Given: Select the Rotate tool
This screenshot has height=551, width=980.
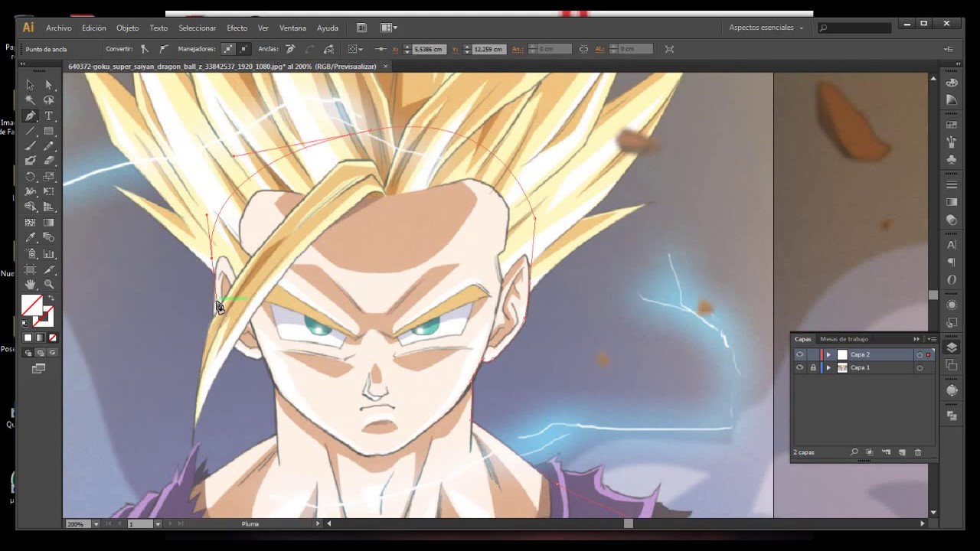Looking at the screenshot, I should (x=30, y=177).
